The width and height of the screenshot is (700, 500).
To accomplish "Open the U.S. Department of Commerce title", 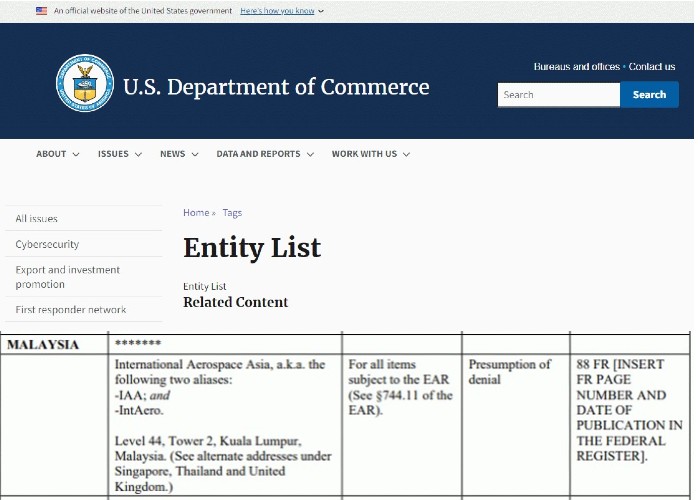I will click(276, 87).
